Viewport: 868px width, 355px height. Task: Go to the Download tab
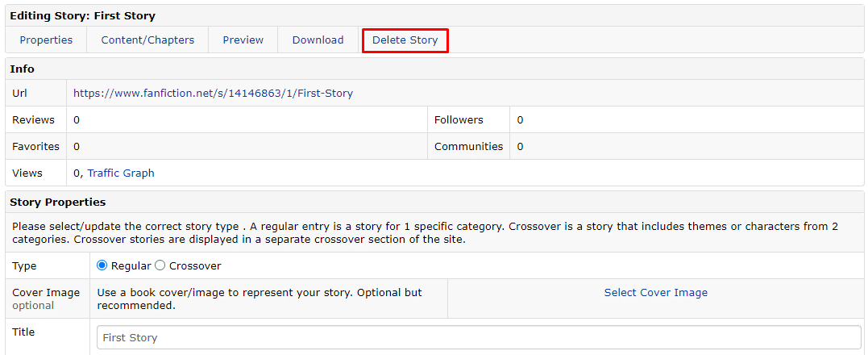pyautogui.click(x=318, y=40)
